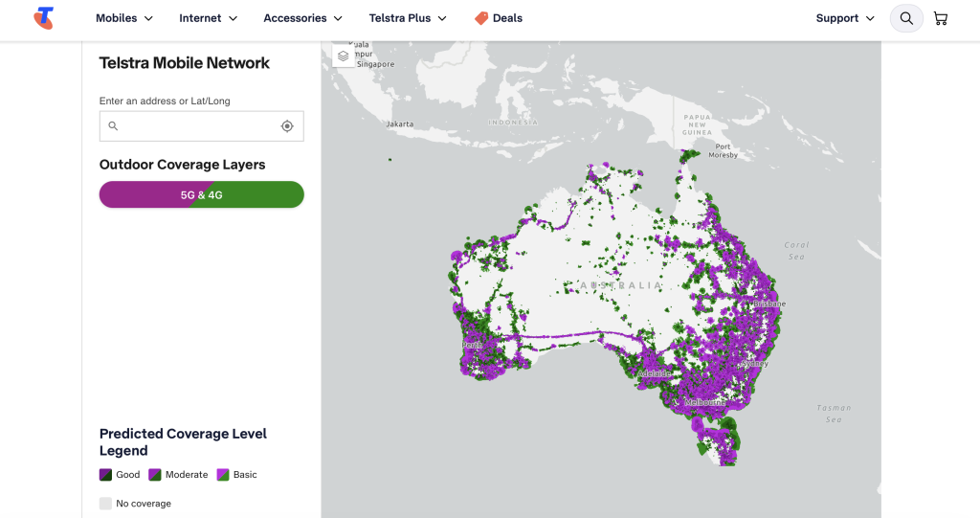
Task: Expand the Support menu
Action: pyautogui.click(x=845, y=18)
